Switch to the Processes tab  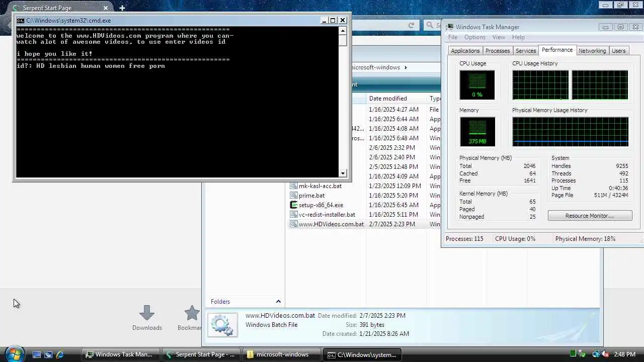point(498,51)
